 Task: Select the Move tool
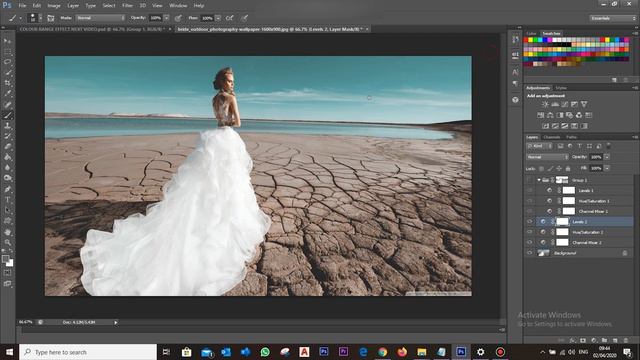coord(7,41)
